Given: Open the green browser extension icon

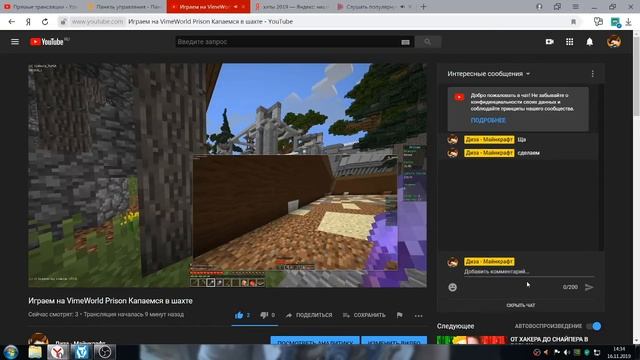Looking at the screenshot, I should pos(615,22).
